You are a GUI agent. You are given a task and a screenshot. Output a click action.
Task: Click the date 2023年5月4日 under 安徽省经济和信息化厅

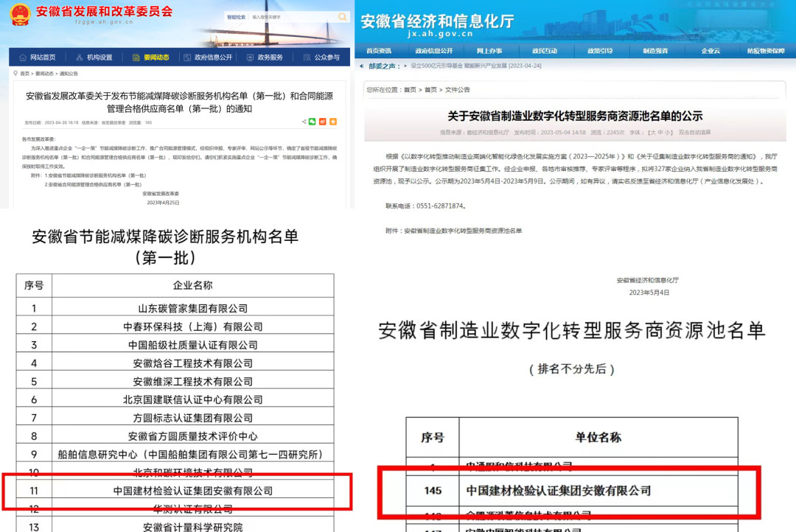point(649,293)
